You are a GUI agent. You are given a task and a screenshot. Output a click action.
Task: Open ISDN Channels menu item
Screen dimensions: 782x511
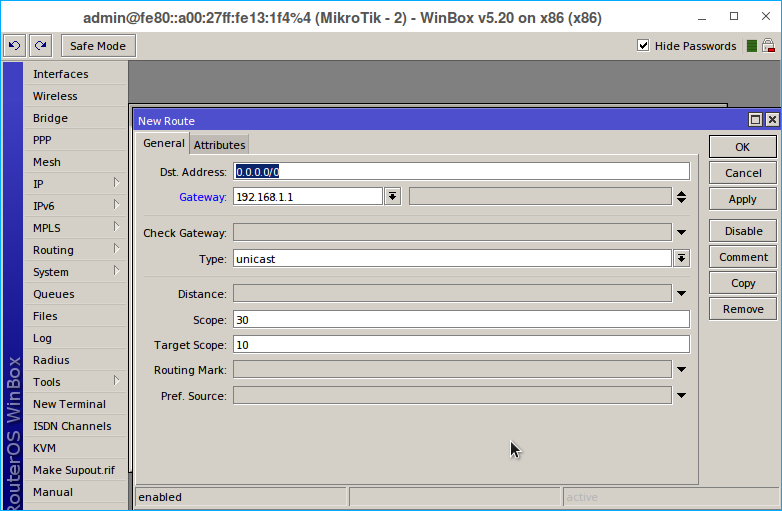(x=76, y=426)
